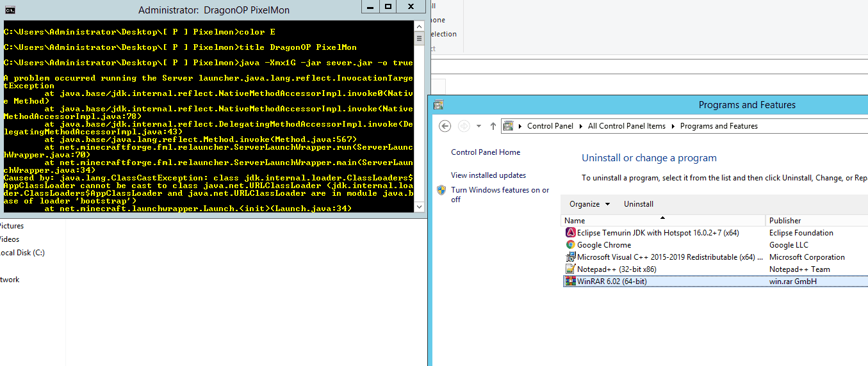This screenshot has width=868, height=366.
Task: Click the Programs and Features window icon
Action: click(x=439, y=105)
